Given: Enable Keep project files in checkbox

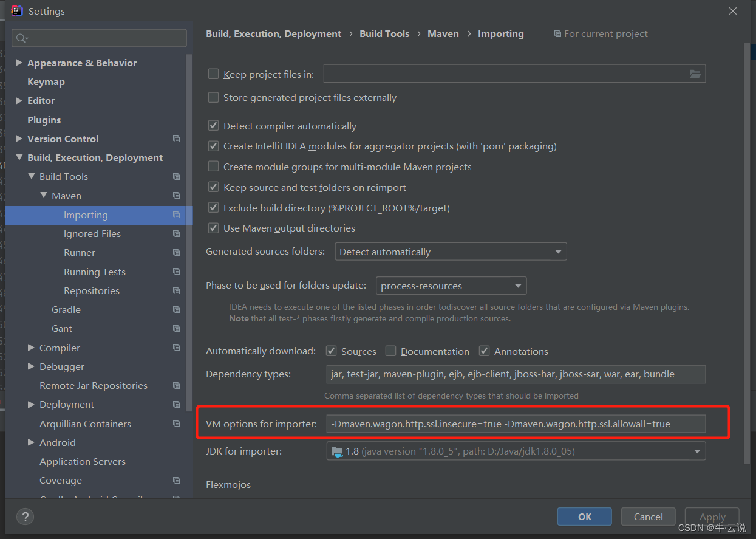Looking at the screenshot, I should (x=213, y=74).
